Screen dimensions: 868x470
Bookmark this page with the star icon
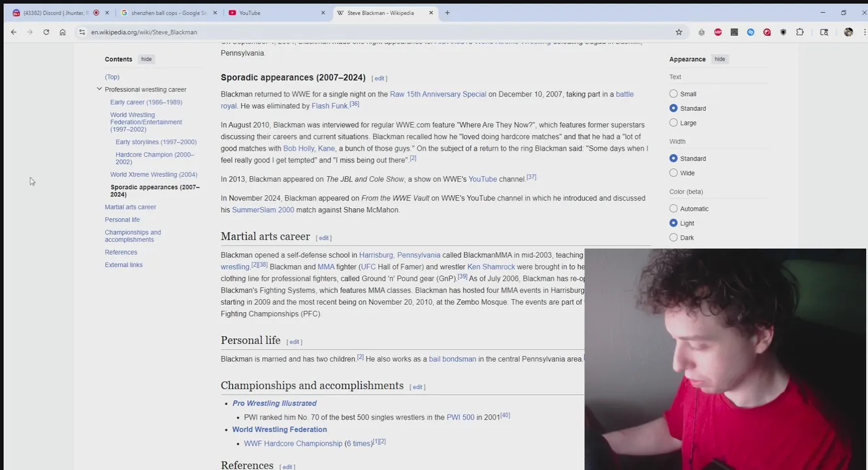679,32
